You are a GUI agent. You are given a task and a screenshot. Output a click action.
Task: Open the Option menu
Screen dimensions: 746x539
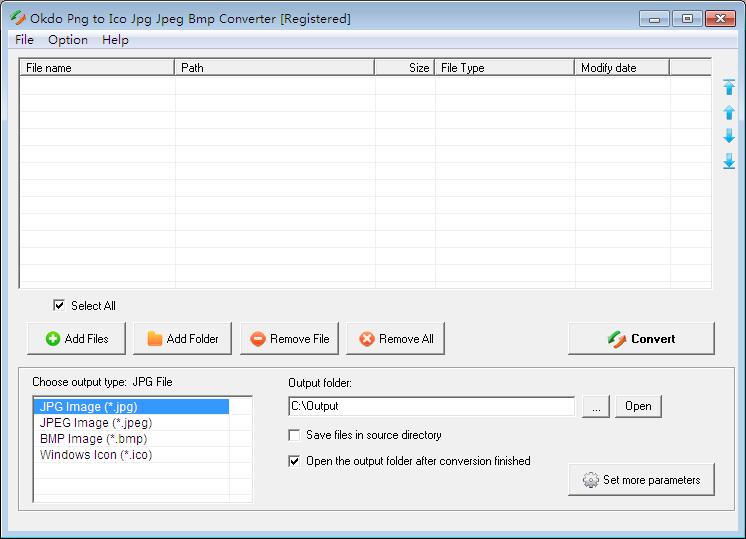68,39
